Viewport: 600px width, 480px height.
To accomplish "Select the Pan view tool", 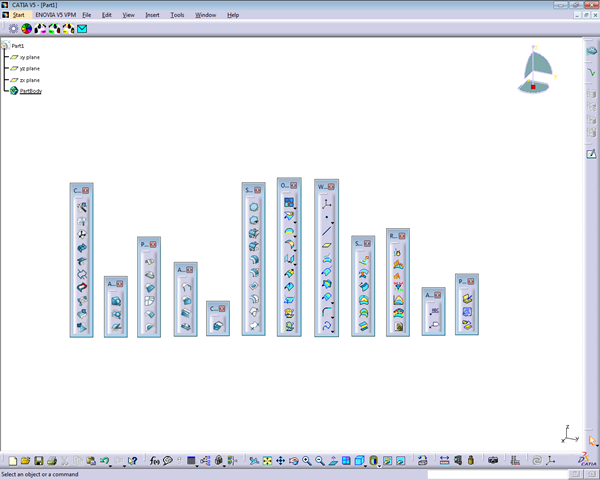I will click(x=281, y=460).
